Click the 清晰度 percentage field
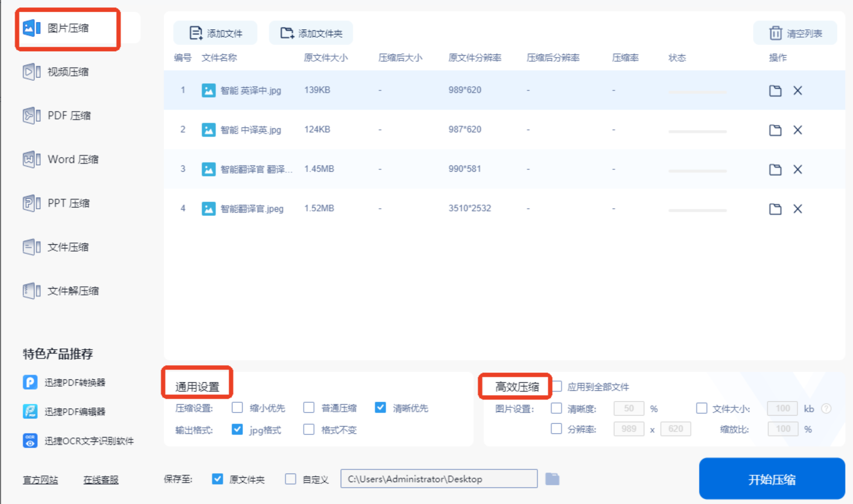Screen dimensions: 853x504 (x=629, y=408)
